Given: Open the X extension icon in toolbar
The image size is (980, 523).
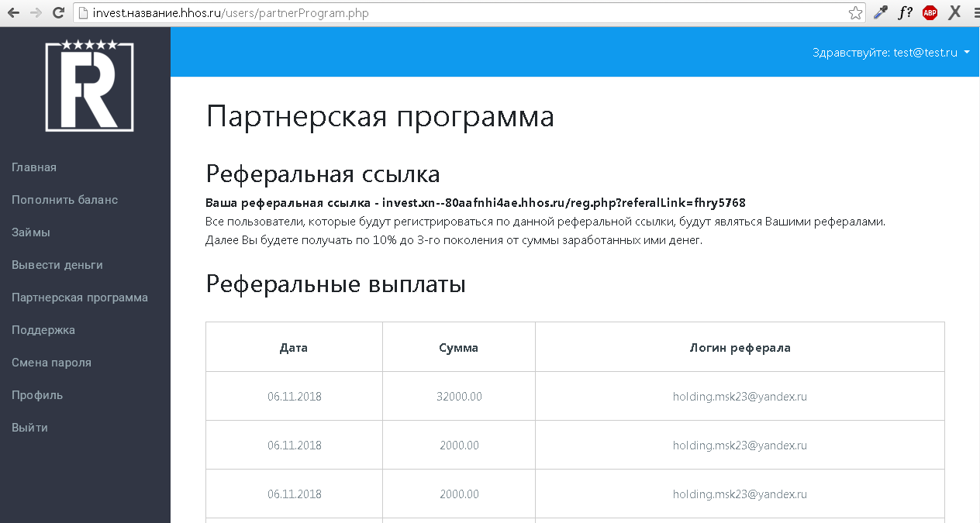Looking at the screenshot, I should 955,12.
